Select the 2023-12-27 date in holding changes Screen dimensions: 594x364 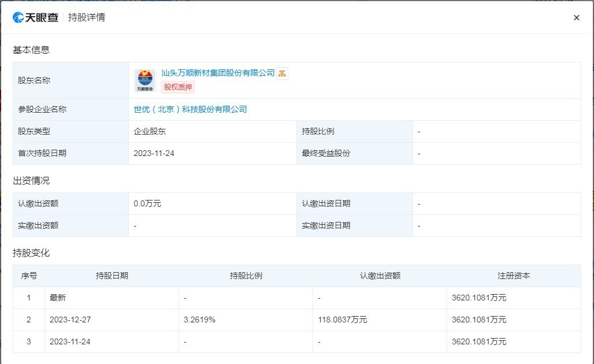point(70,320)
